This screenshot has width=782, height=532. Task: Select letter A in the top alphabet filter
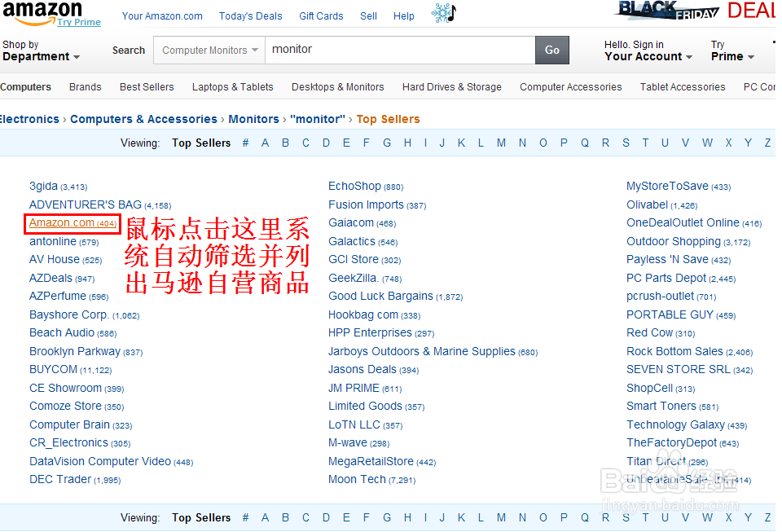(x=265, y=143)
